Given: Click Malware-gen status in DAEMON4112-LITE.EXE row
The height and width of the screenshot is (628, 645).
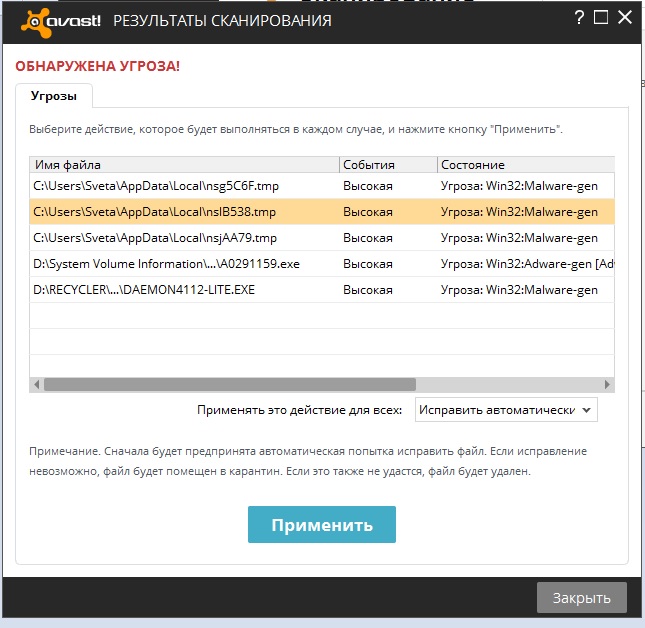Looking at the screenshot, I should click(519, 290).
